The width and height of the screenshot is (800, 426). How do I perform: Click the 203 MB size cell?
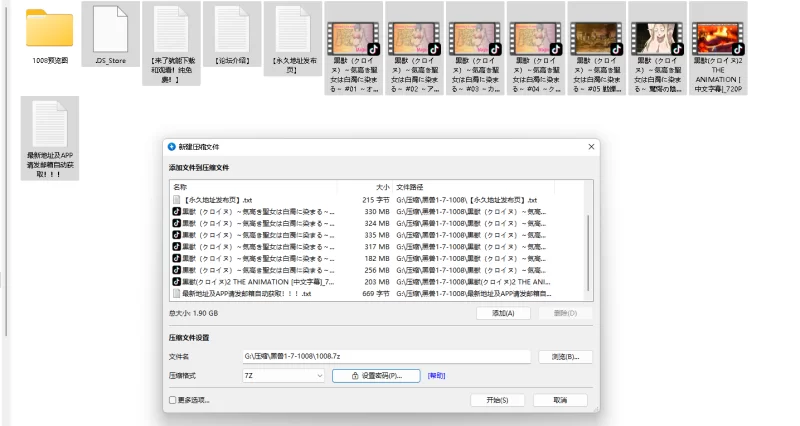click(x=377, y=282)
